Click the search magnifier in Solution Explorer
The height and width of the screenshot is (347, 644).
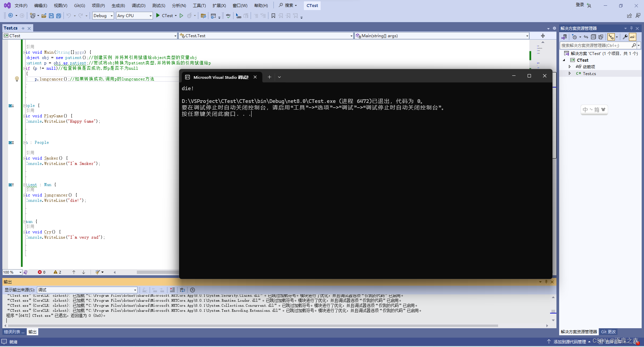point(634,45)
